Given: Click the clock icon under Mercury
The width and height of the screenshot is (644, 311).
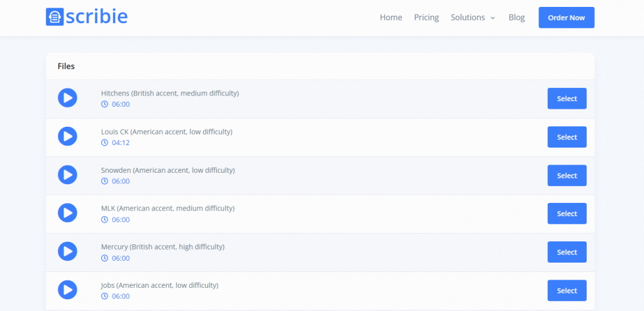Looking at the screenshot, I should point(105,258).
